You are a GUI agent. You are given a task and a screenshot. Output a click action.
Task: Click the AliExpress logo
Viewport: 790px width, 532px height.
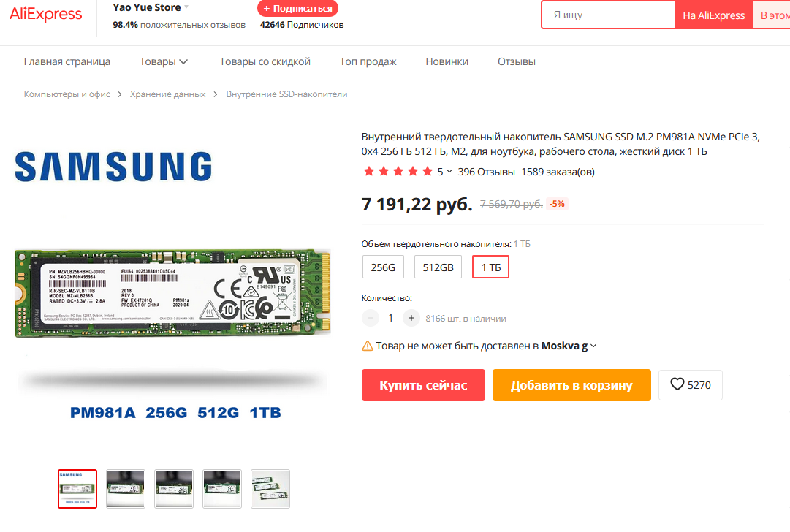pos(46,15)
